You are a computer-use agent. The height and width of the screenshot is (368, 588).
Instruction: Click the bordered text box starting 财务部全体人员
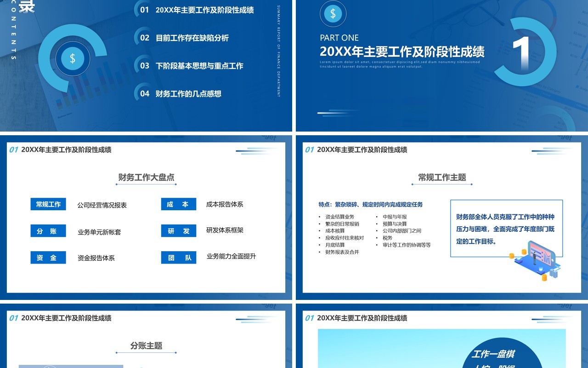coord(506,228)
